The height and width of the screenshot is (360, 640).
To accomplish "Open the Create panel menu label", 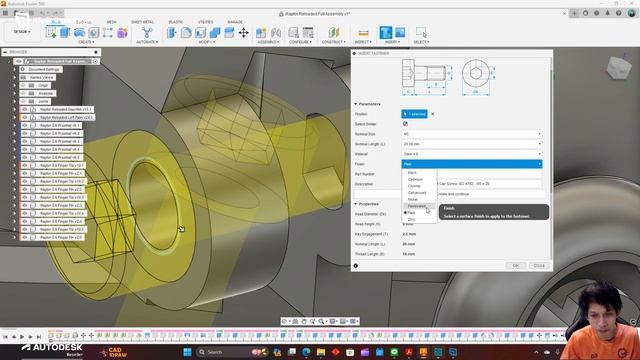I will 86,42.
